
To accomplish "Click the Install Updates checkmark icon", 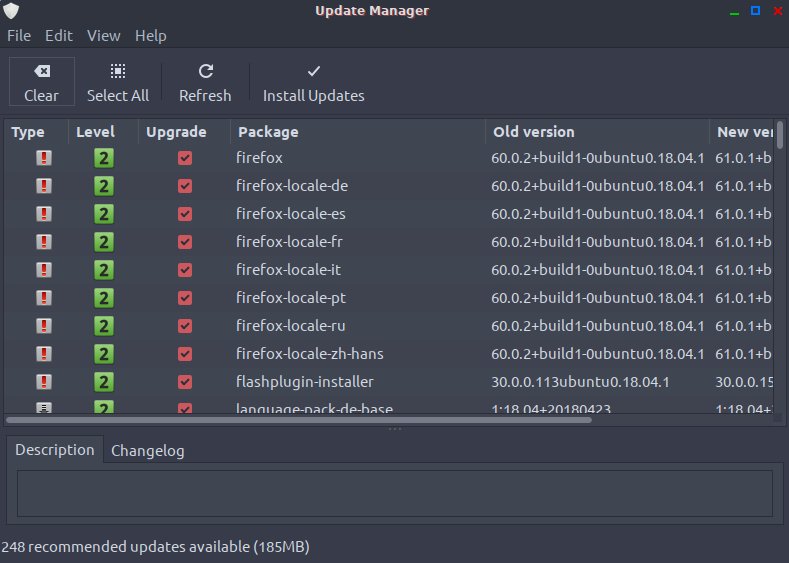I will (313, 71).
